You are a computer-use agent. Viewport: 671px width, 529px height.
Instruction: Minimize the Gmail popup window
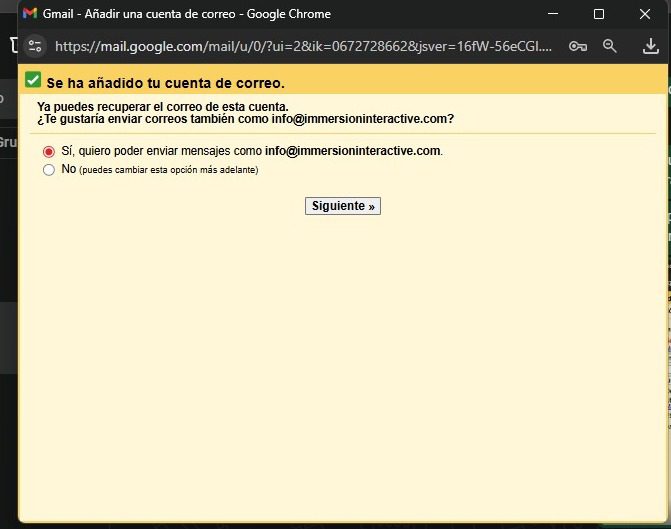[x=553, y=14]
